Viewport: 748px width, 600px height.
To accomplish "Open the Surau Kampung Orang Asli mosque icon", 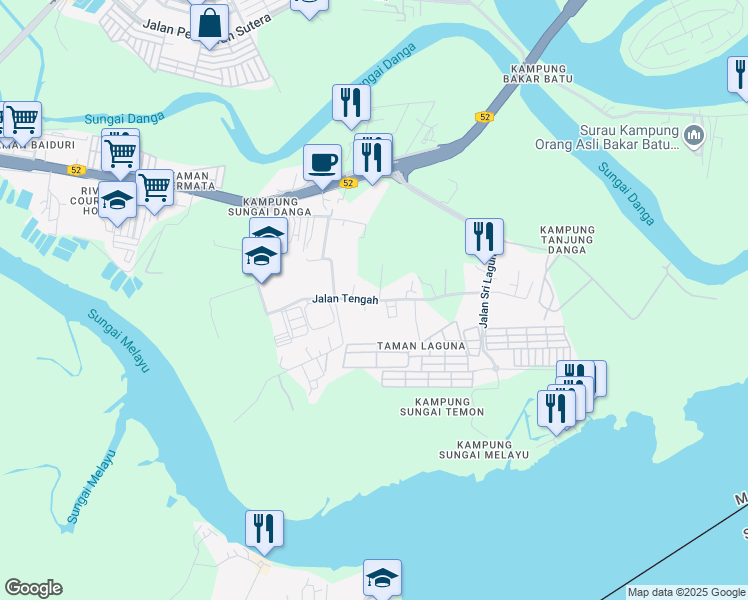I will point(694,136).
